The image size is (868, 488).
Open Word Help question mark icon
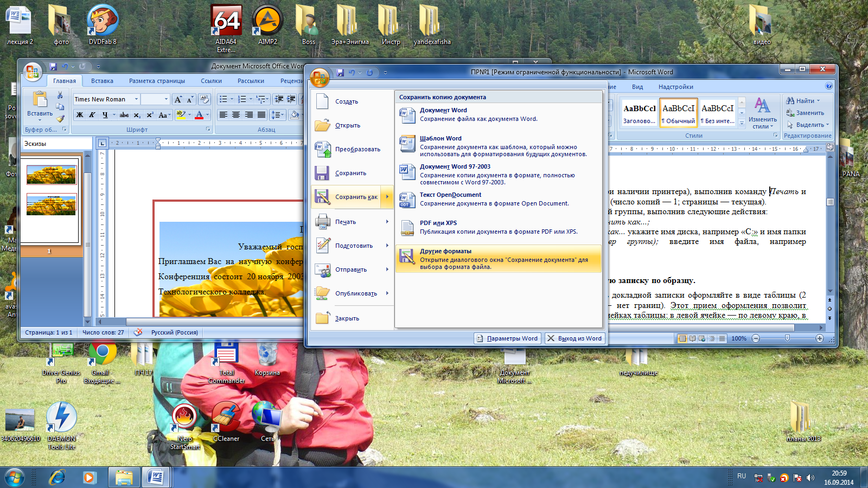828,86
